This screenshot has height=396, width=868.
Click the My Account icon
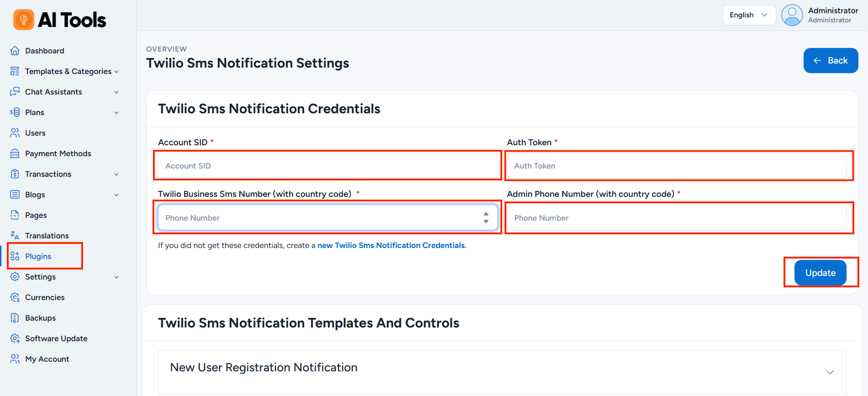point(15,359)
